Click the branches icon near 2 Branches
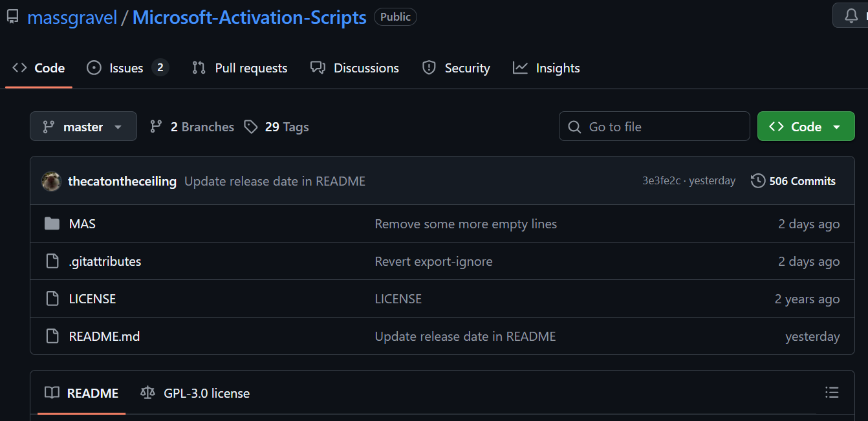Image resolution: width=868 pixels, height=421 pixels. click(x=156, y=127)
